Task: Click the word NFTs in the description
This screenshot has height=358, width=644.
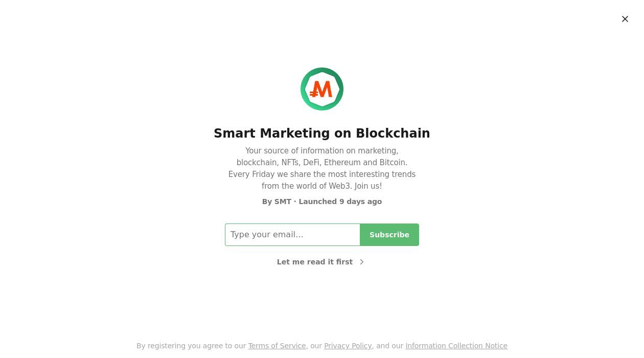Action: [289, 163]
